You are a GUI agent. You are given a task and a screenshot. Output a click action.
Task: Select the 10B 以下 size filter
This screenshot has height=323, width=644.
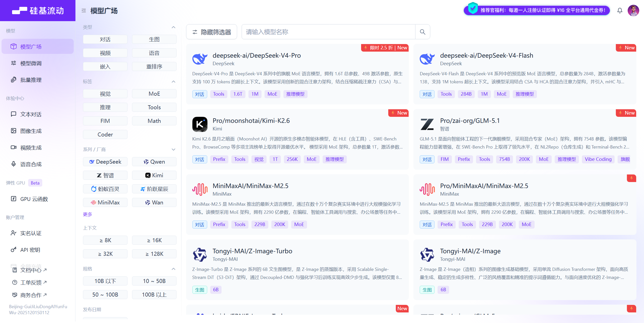pos(105,281)
